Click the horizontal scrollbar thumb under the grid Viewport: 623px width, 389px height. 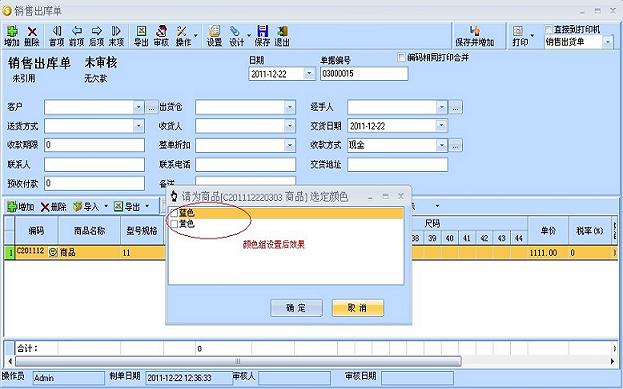[x=238, y=361]
